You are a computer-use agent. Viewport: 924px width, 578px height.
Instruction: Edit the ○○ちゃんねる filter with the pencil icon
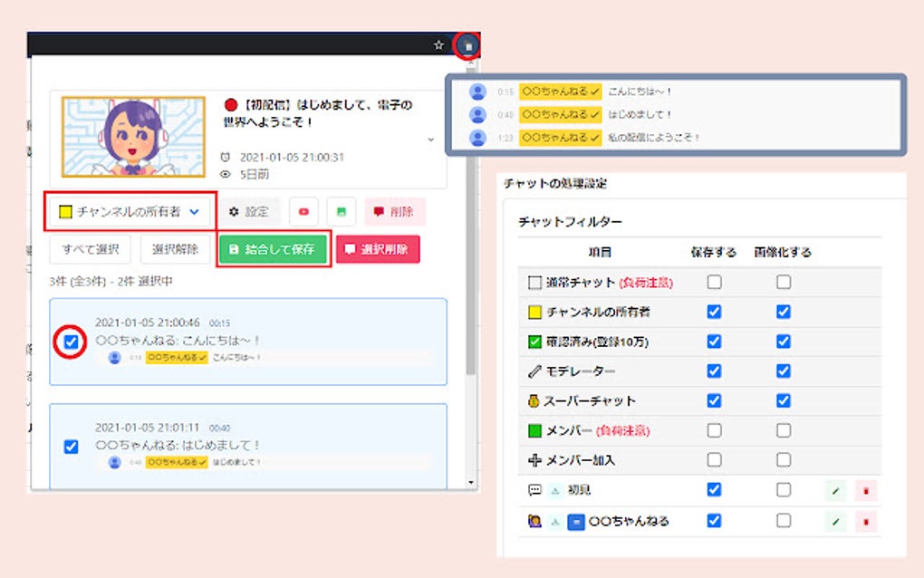pos(834,521)
